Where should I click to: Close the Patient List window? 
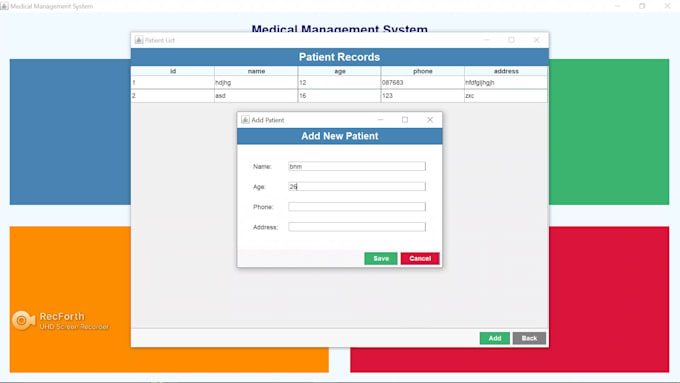(536, 40)
